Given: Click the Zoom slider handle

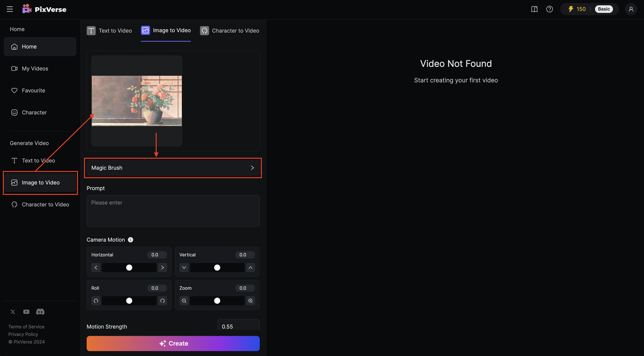Looking at the screenshot, I should 217,301.
